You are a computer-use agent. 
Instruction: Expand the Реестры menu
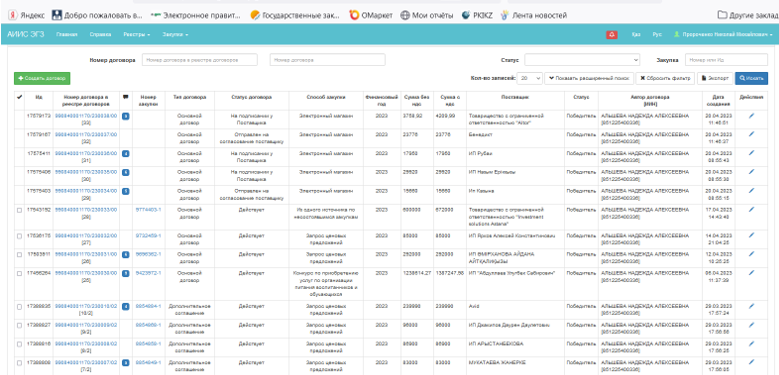click(x=137, y=35)
